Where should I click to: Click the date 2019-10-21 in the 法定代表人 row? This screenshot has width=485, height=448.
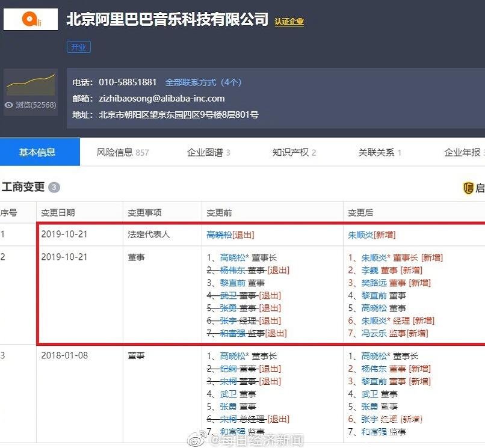coord(64,235)
